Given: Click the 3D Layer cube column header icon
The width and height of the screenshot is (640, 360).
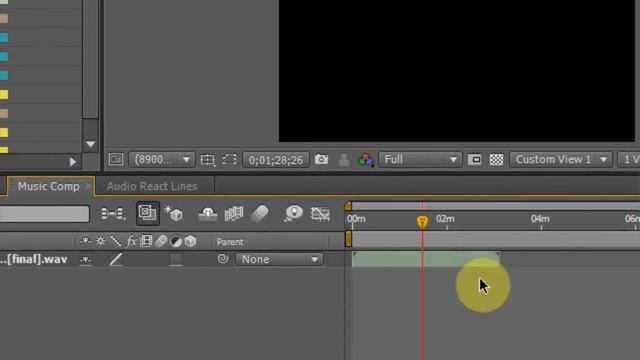Looking at the screenshot, I should click(191, 241).
